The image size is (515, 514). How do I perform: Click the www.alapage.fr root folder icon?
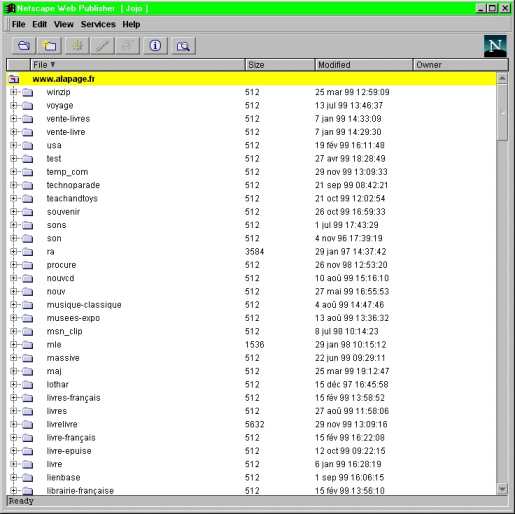tap(14, 79)
